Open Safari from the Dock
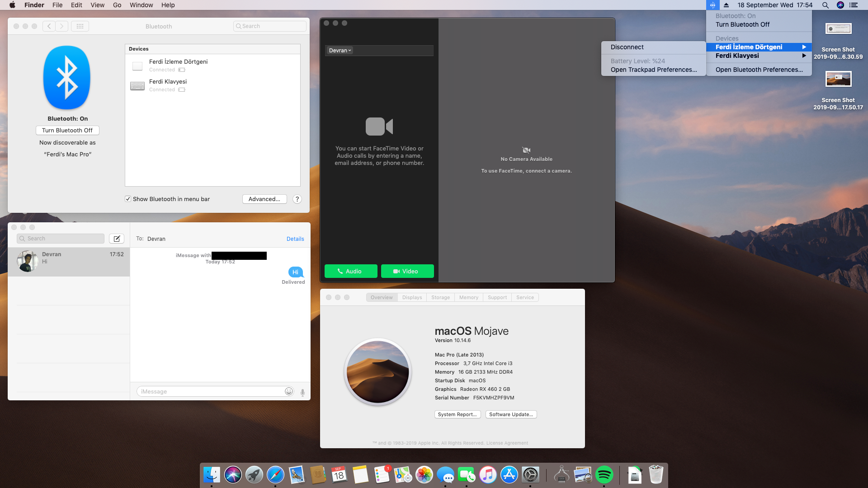Image resolution: width=868 pixels, height=488 pixels. [275, 475]
